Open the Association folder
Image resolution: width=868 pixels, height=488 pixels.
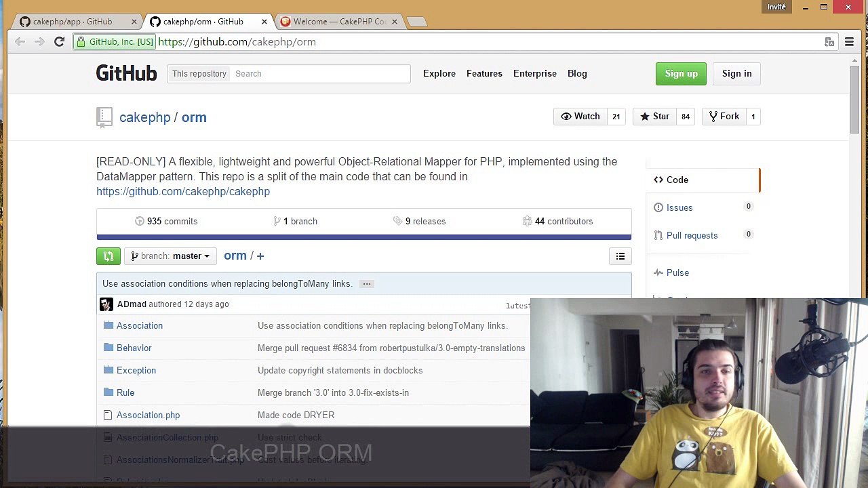pyautogui.click(x=140, y=325)
